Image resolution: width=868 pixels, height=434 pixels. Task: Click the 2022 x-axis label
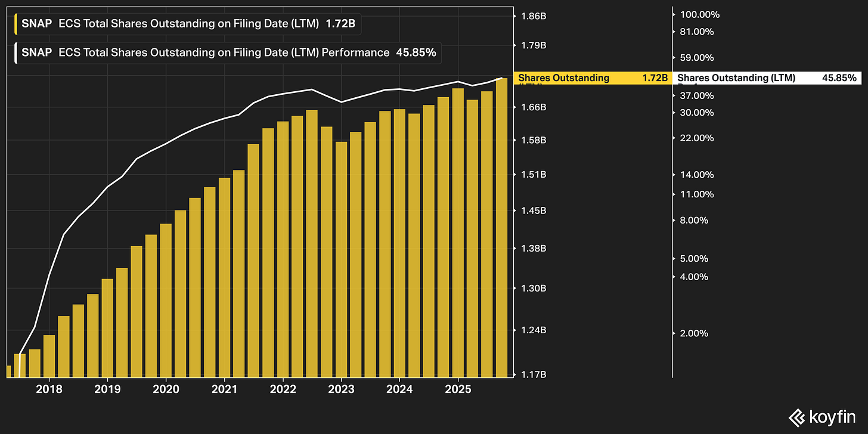pos(282,389)
